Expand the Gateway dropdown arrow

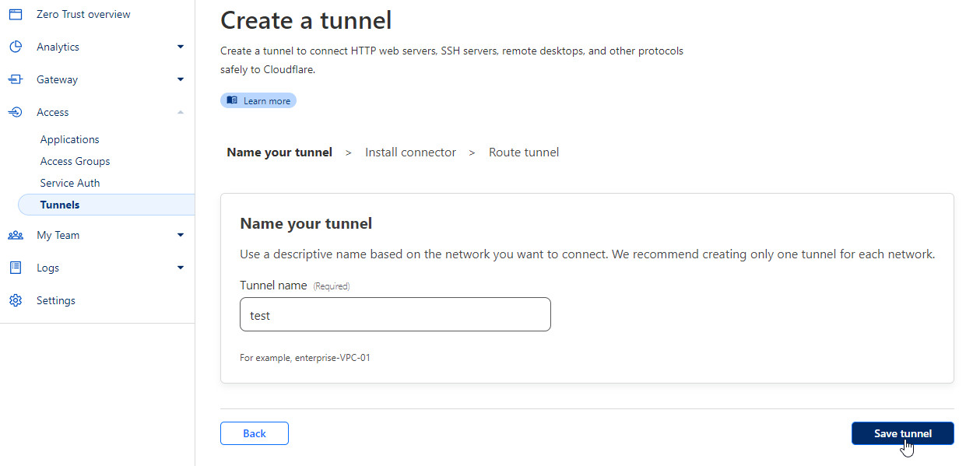coord(181,79)
